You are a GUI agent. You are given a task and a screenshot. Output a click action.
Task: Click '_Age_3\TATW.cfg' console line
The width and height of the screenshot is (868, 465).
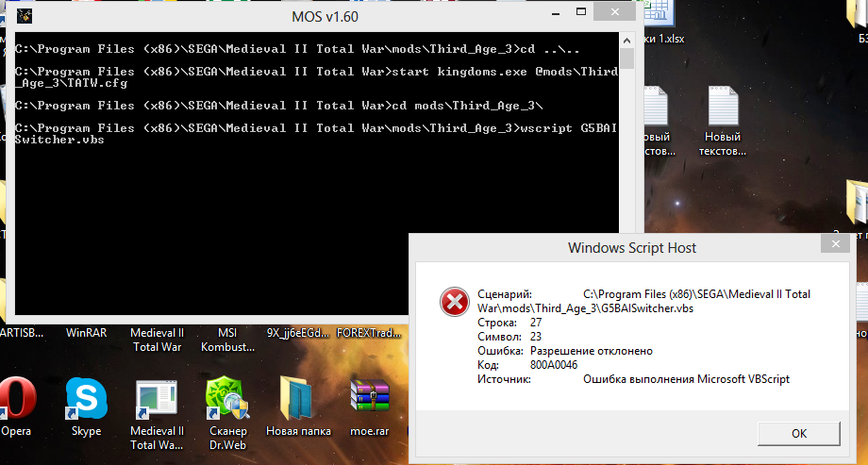[x=71, y=83]
